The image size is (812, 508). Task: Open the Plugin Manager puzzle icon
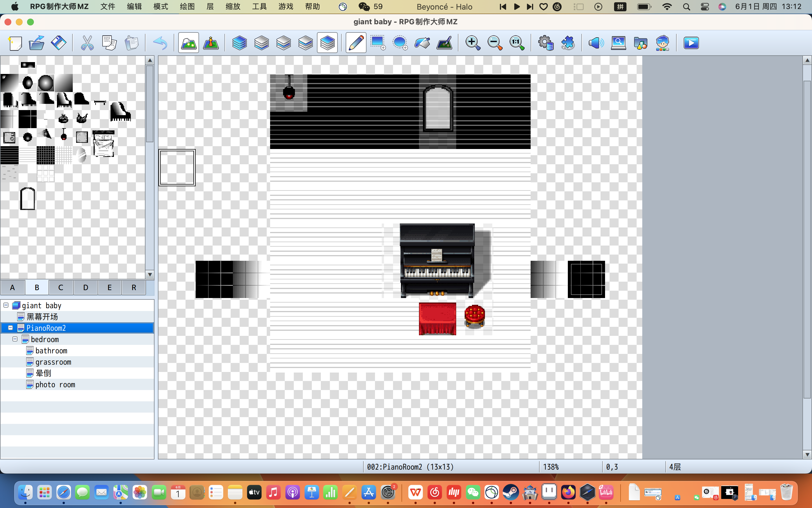pos(568,43)
